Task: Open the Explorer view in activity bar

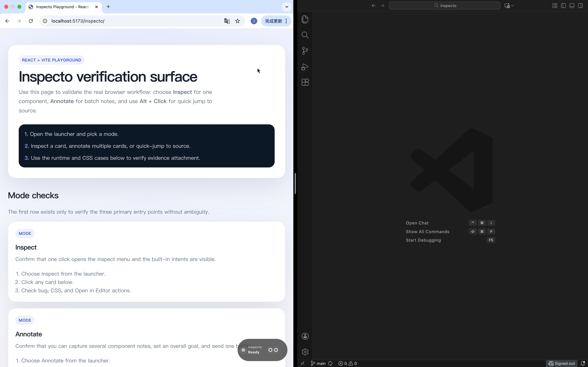Action: click(305, 19)
